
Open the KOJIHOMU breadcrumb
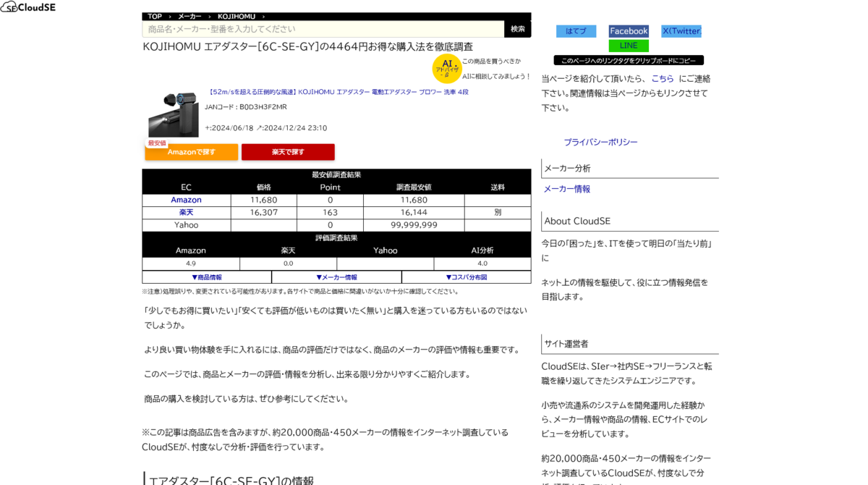click(237, 16)
